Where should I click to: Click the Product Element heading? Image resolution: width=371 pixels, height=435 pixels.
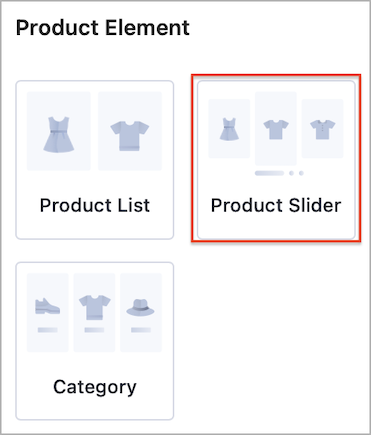[103, 27]
